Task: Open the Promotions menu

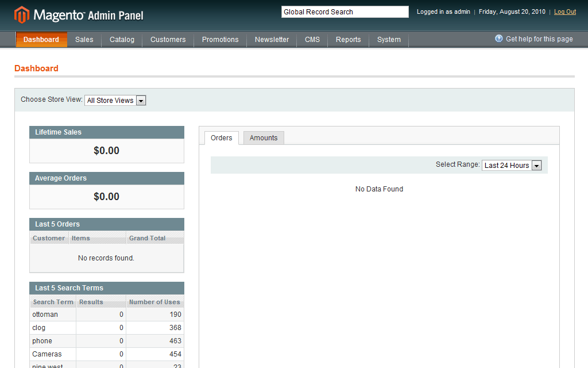Action: (220, 40)
